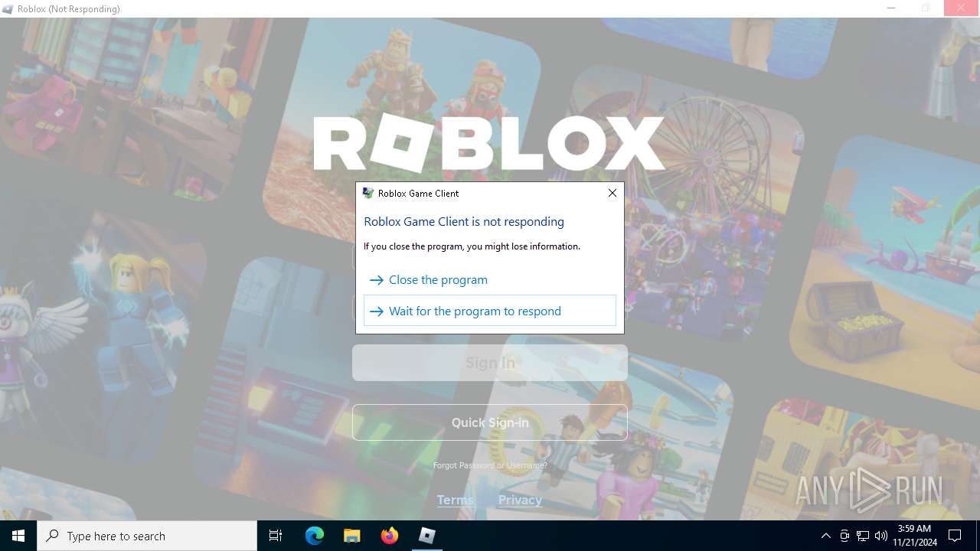Click the Roblox window title bar icon
Viewport: 980px width, 551px height.
point(8,9)
